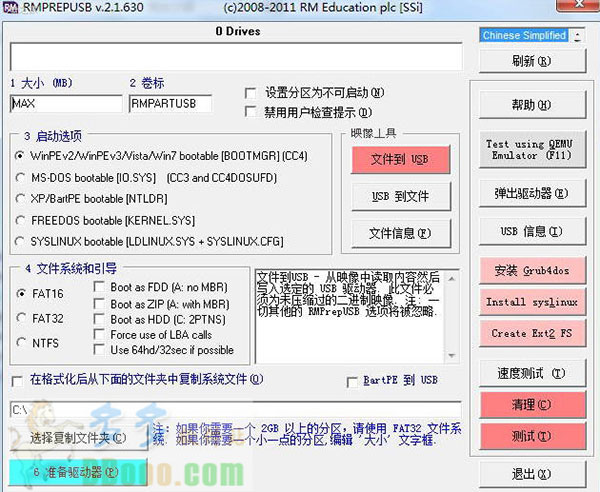Click Test using QEMU Emulator (F11) button
Screen dimensions: 600x492
532,150
